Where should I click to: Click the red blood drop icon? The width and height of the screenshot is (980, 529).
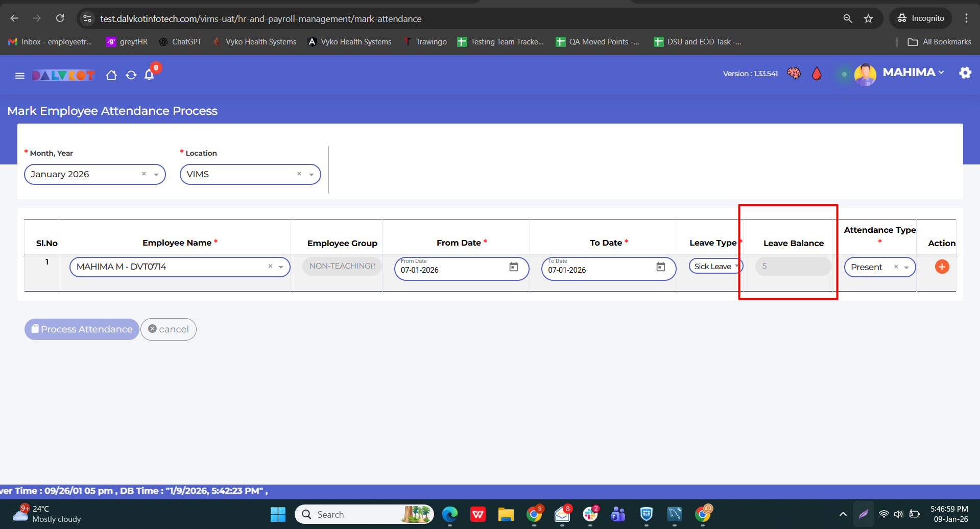[817, 74]
